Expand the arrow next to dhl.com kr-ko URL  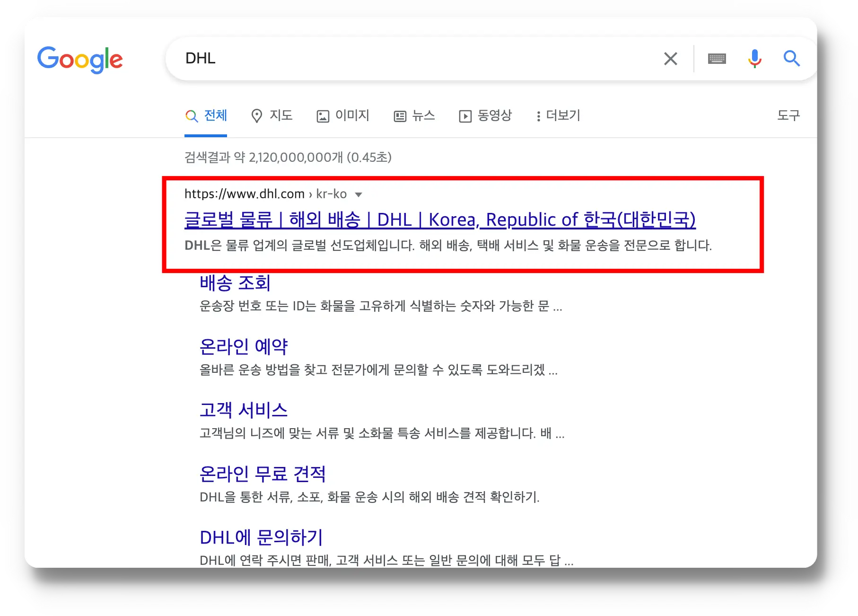pyautogui.click(x=359, y=194)
